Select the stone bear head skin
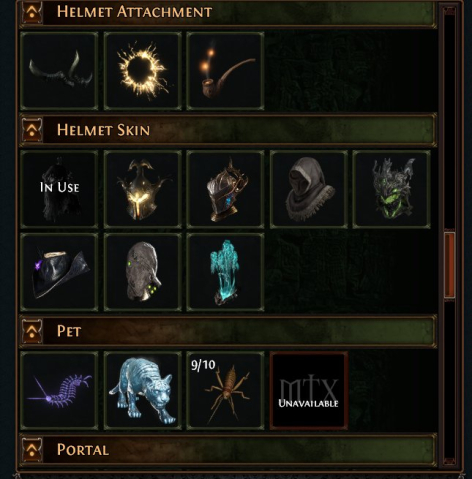This screenshot has height=479, width=472. point(143,272)
